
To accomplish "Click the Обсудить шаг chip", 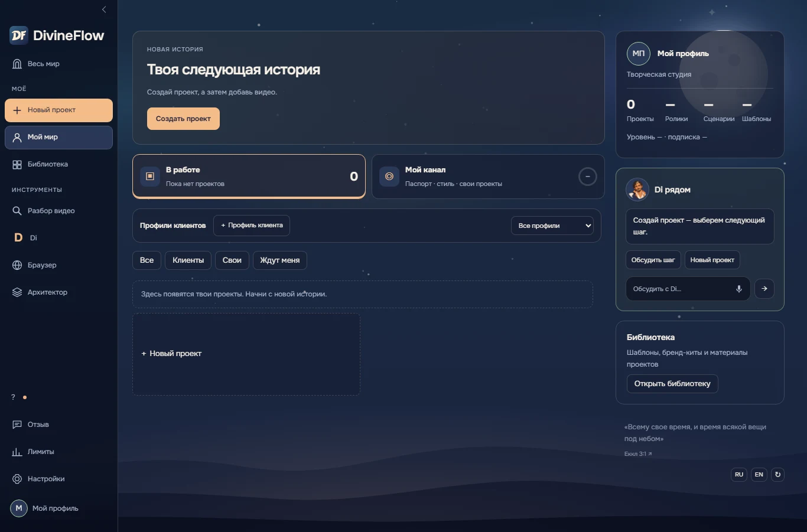I will coord(653,260).
